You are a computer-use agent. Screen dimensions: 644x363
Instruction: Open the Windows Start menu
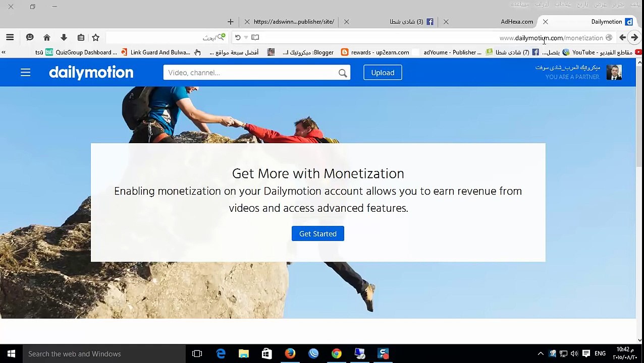(11, 354)
